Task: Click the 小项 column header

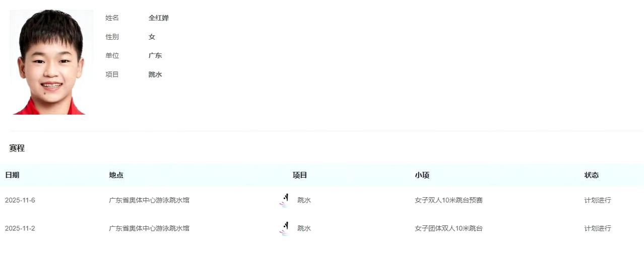Action: point(422,175)
